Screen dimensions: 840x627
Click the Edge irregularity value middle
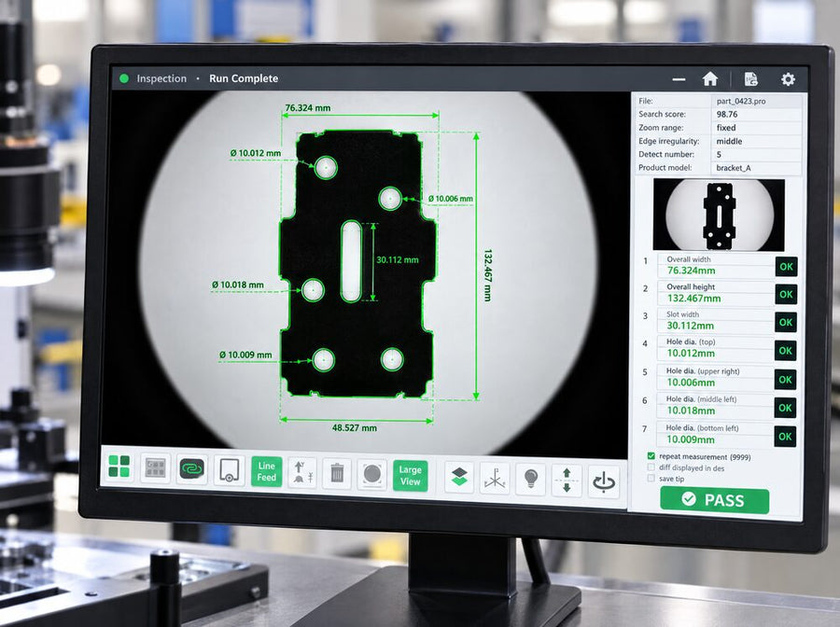[x=729, y=142]
